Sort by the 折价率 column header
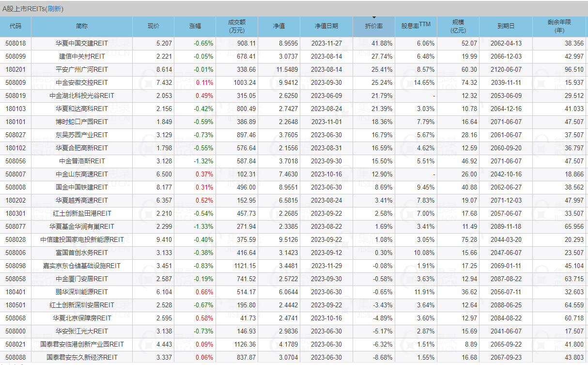The height and width of the screenshot is (365, 588). pos(373,26)
